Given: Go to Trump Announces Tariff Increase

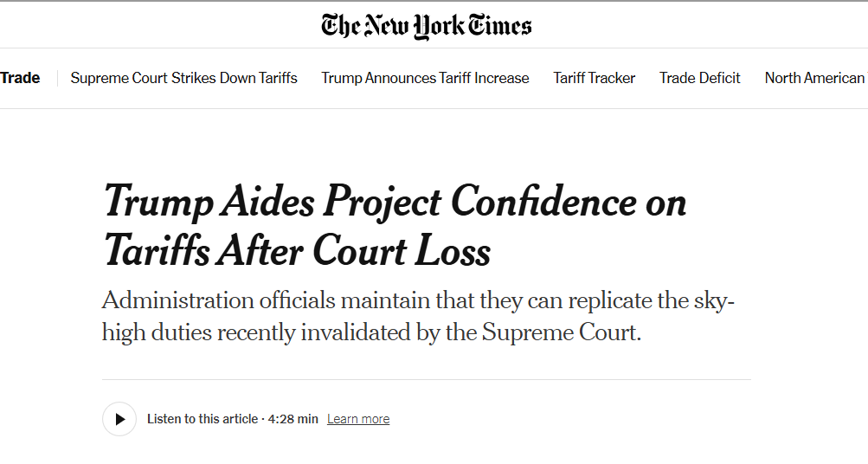Looking at the screenshot, I should pyautogui.click(x=425, y=78).
